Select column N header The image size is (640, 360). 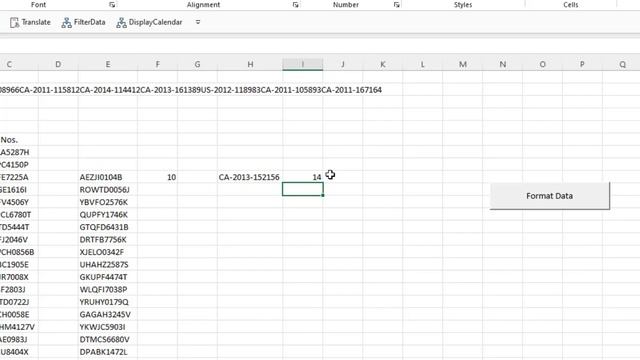(503, 64)
